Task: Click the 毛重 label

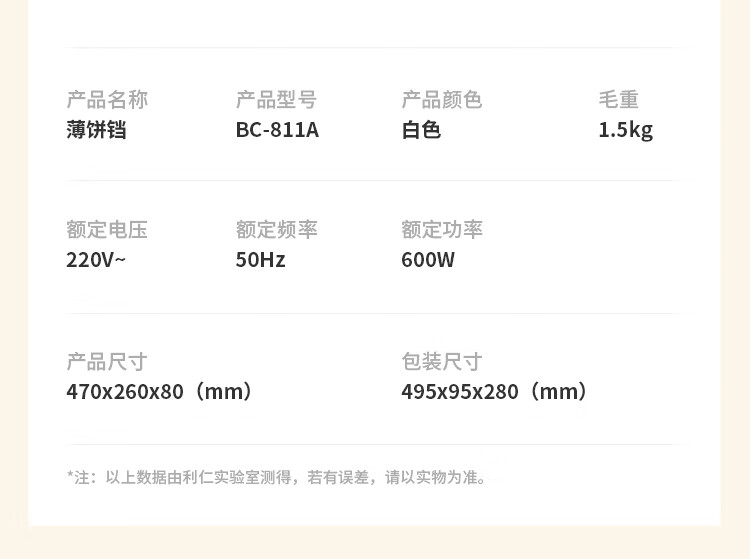Action: 618,100
